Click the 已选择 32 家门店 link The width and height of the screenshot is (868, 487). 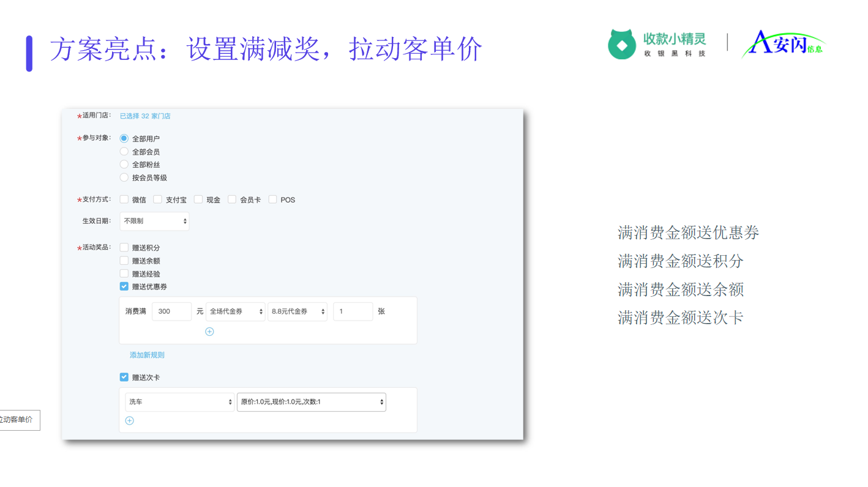click(x=145, y=116)
